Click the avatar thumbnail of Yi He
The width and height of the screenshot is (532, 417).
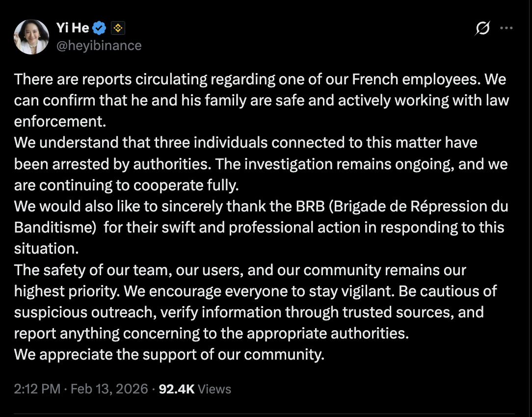point(31,36)
